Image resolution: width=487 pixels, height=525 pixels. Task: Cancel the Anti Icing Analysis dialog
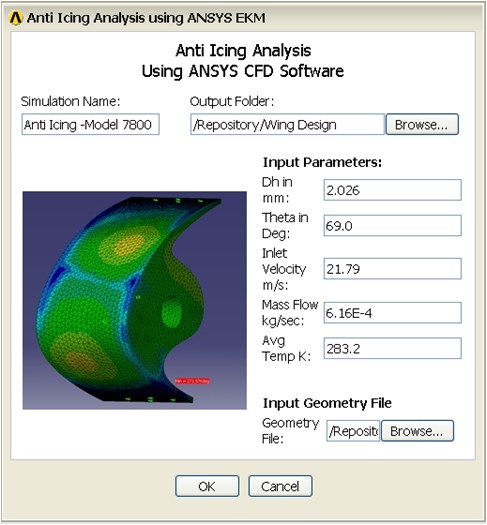(x=280, y=486)
